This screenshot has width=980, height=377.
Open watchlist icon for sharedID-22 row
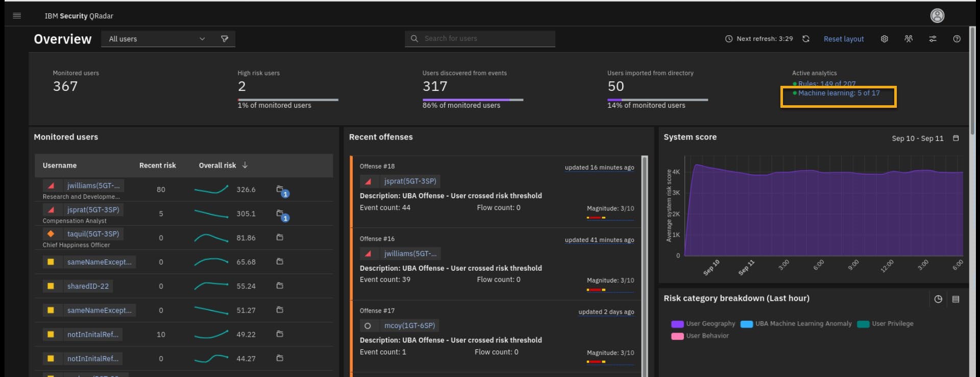pos(280,286)
